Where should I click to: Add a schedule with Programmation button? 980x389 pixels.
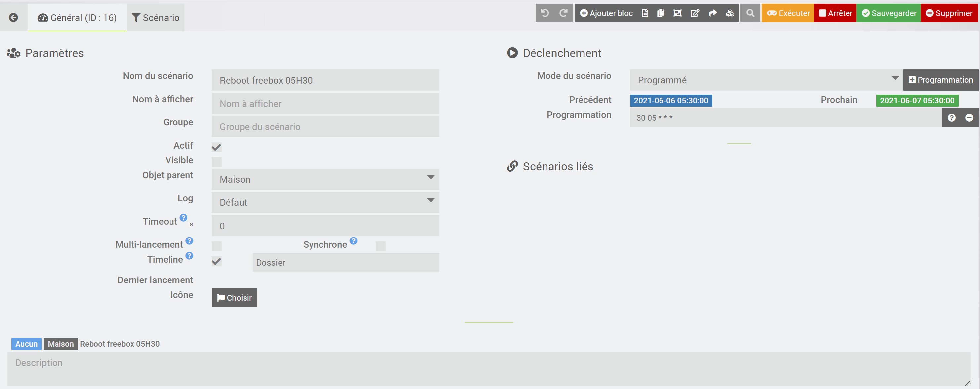pos(941,80)
